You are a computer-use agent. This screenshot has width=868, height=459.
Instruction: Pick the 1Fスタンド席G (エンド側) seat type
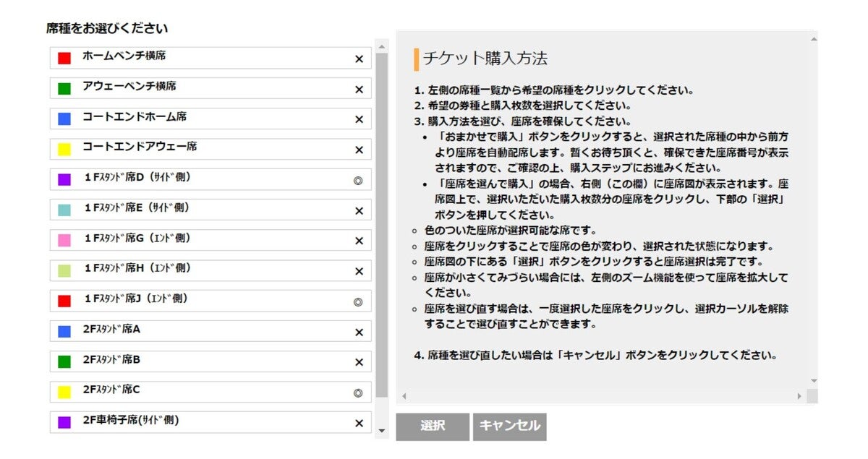pos(210,240)
